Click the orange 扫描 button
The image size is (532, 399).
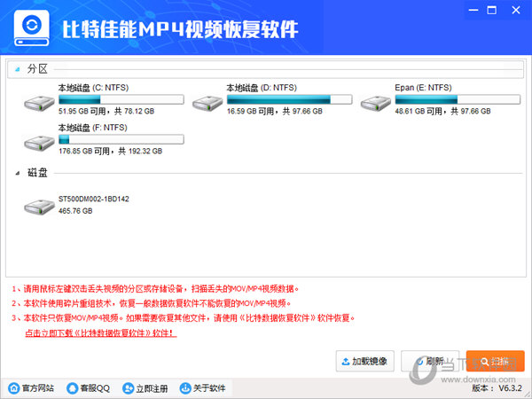[496, 361]
